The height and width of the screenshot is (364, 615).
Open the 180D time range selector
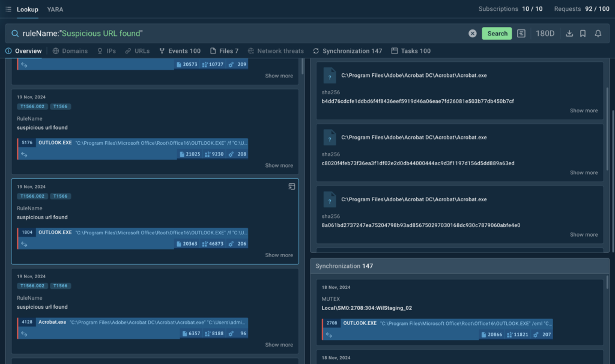(x=545, y=34)
